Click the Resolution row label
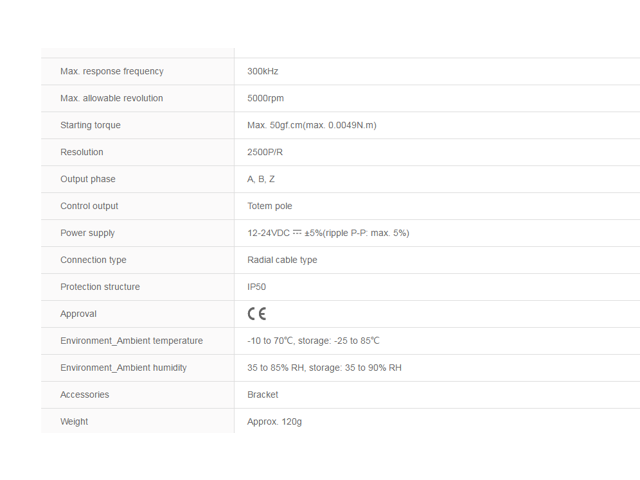The width and height of the screenshot is (640, 480). [x=82, y=152]
